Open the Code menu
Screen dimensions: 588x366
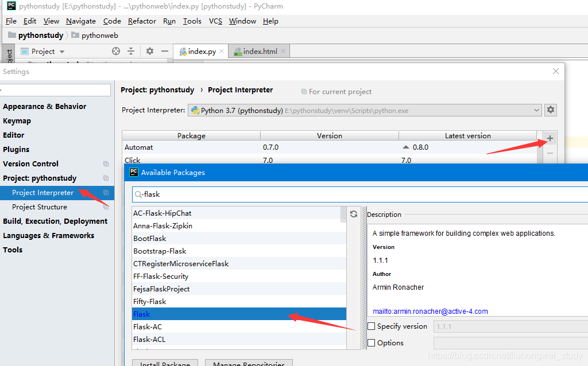coord(112,21)
